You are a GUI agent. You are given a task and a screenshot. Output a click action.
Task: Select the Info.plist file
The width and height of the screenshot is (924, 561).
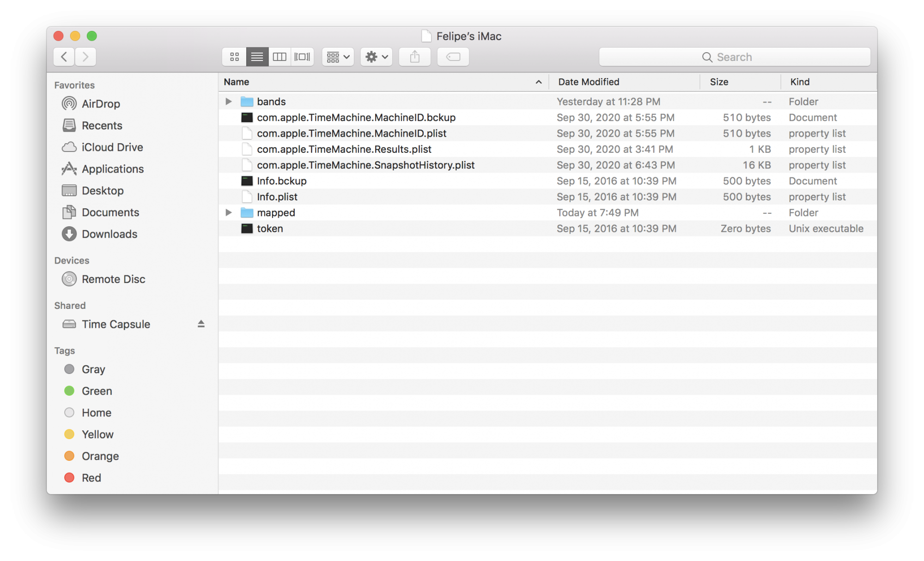tap(277, 197)
